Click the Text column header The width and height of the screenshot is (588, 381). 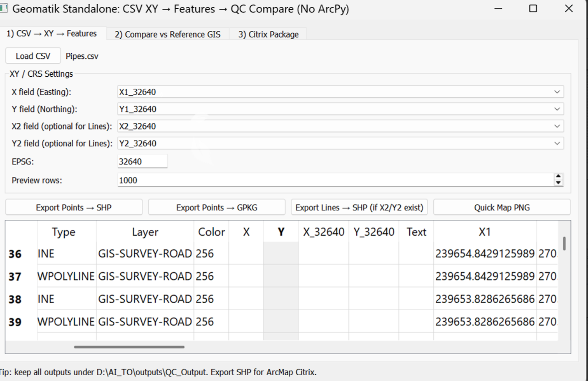pos(416,232)
